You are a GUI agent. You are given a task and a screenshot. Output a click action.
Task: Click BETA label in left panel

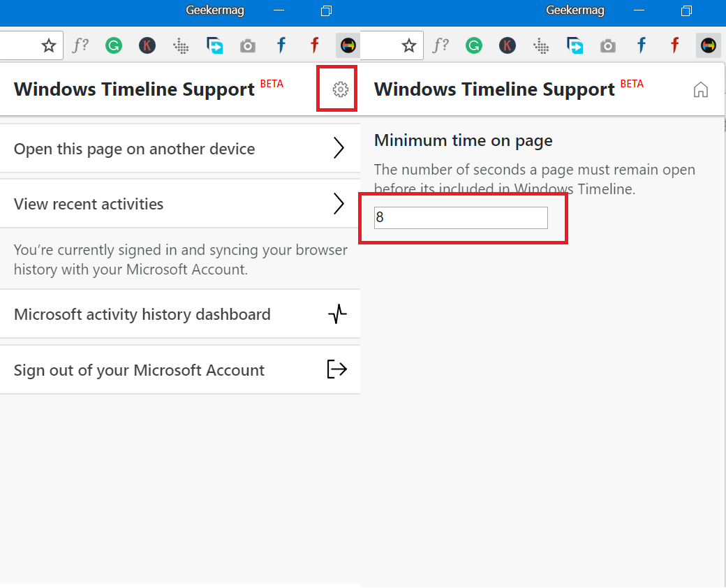click(272, 84)
